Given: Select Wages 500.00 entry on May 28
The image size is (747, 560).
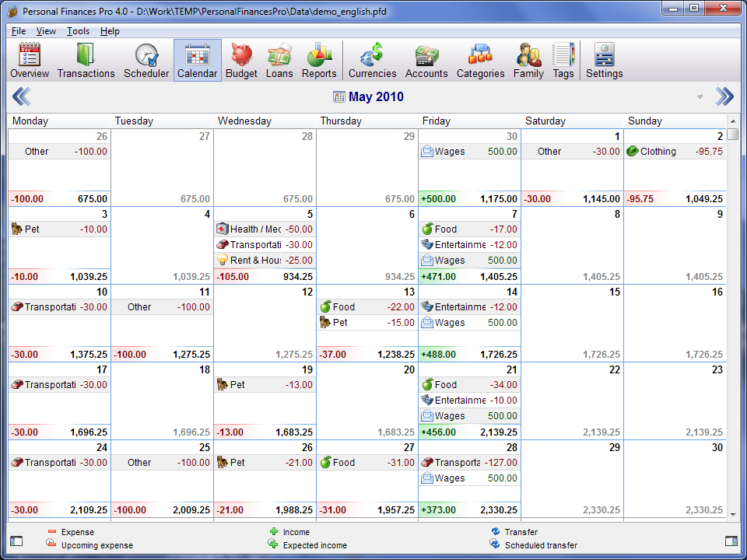Looking at the screenshot, I should pyautogui.click(x=469, y=478).
